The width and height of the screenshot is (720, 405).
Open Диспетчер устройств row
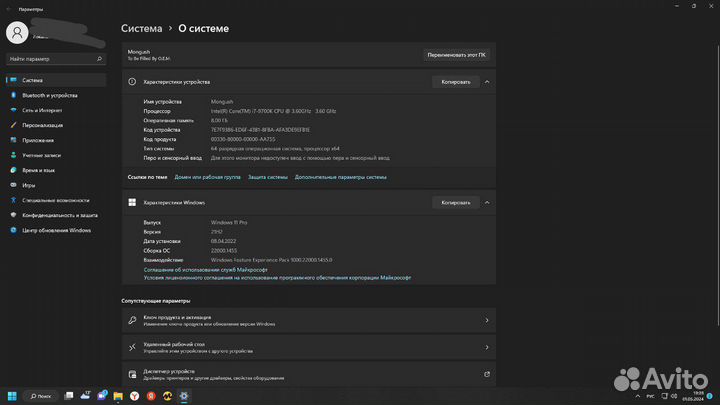click(309, 374)
